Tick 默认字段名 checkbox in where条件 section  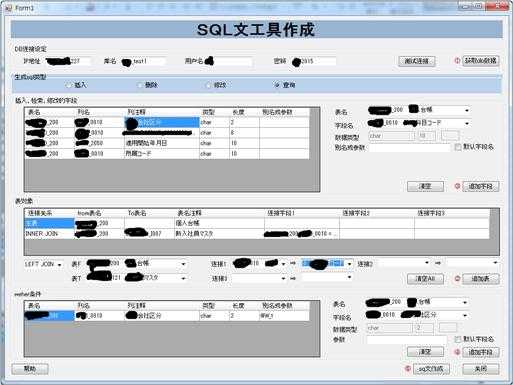[x=458, y=339]
